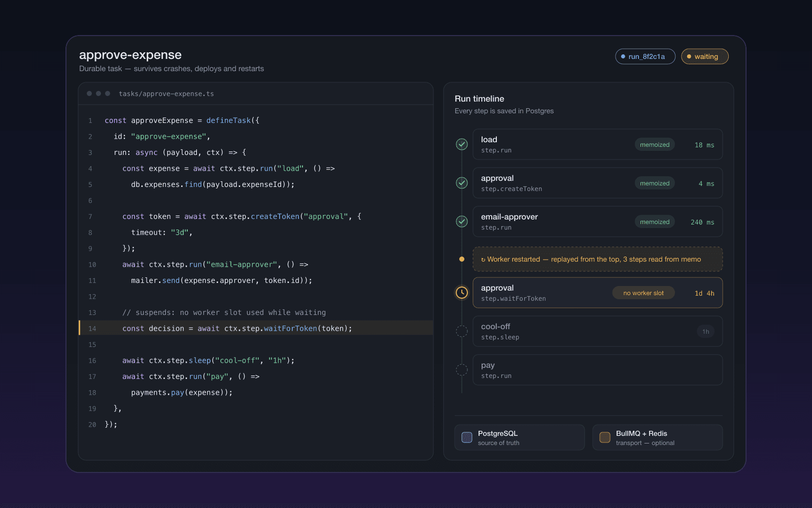Click the worker restarted timeline dot
Viewport: 812px width, 508px height.
(462, 259)
